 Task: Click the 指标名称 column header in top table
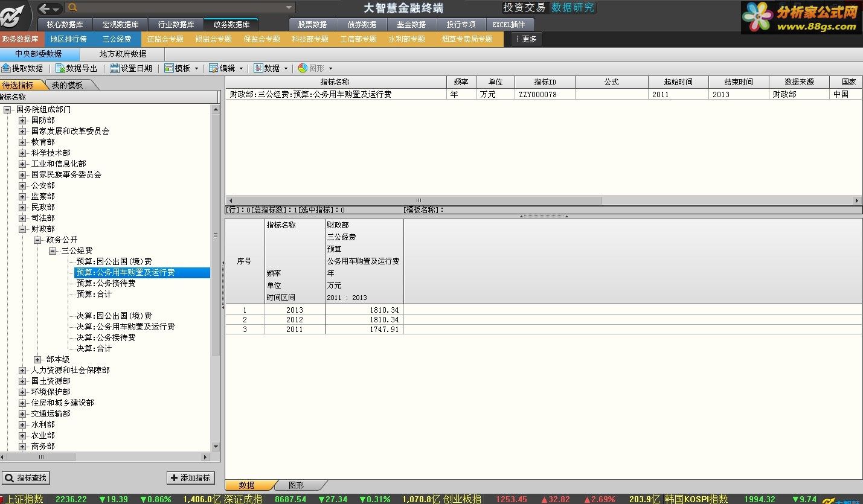[335, 82]
